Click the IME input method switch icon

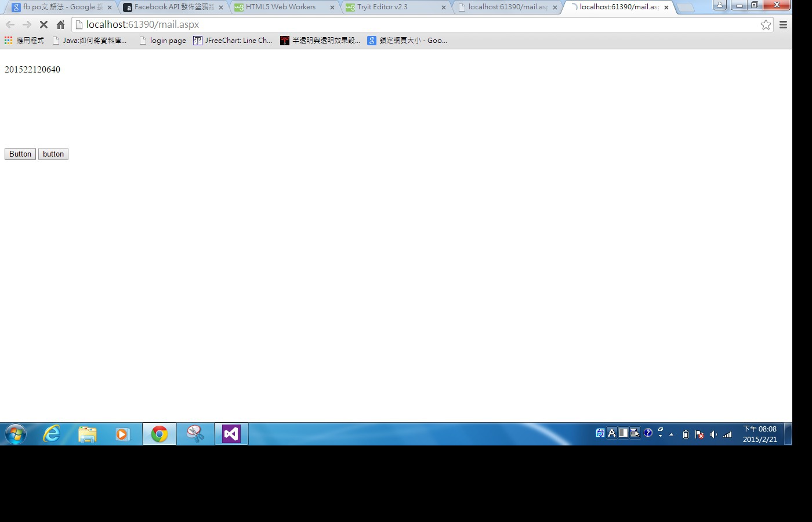[600, 433]
